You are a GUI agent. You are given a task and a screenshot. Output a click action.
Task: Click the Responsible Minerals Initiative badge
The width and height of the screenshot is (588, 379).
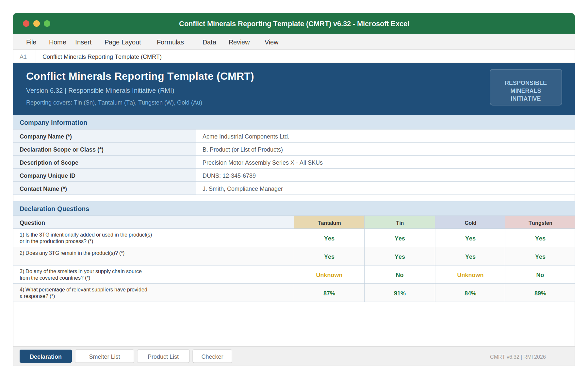[x=525, y=87]
